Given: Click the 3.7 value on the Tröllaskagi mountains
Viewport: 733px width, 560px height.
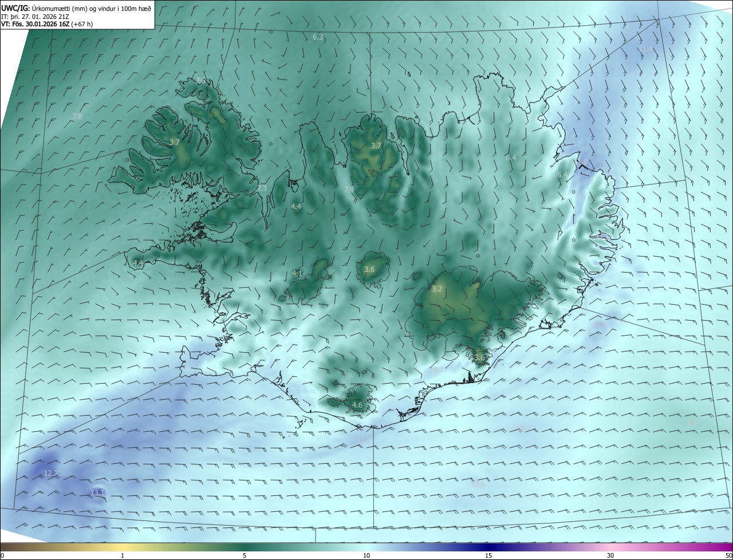Looking at the screenshot, I should pyautogui.click(x=376, y=145).
